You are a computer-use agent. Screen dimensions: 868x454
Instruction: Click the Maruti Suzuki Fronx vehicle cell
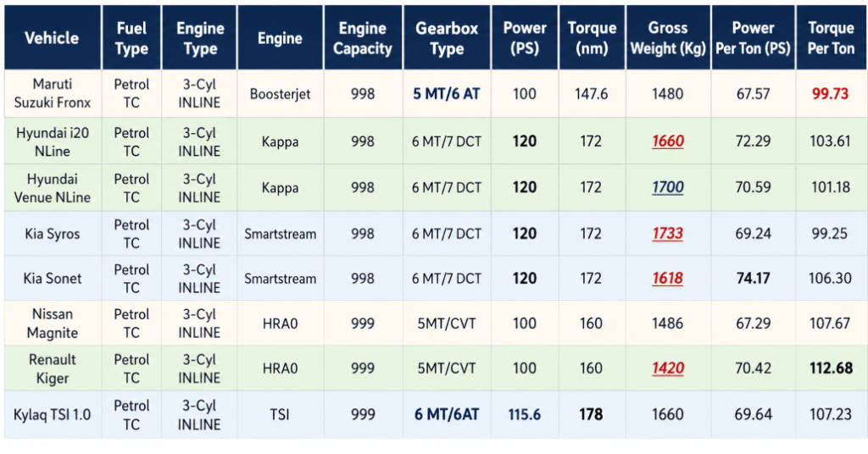pos(52,93)
